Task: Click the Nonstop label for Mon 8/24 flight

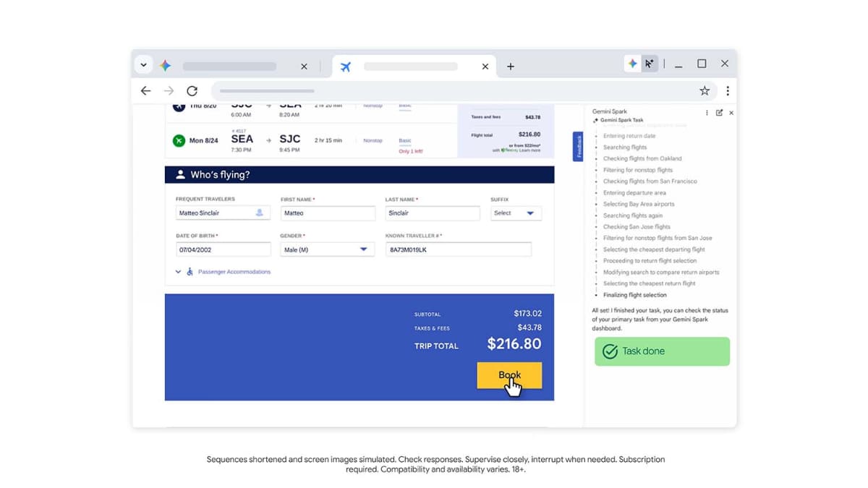Action: pos(373,140)
